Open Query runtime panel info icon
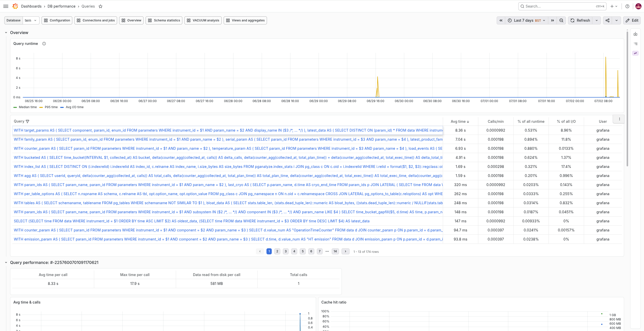This screenshot has width=644, height=331. [x=44, y=44]
